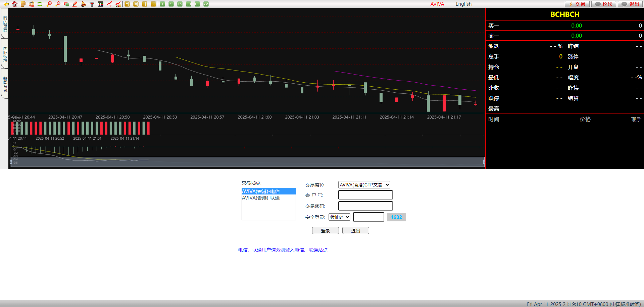Open the funnel filter icon
Image resolution: width=644 pixels, height=307 pixels.
click(x=92, y=4)
